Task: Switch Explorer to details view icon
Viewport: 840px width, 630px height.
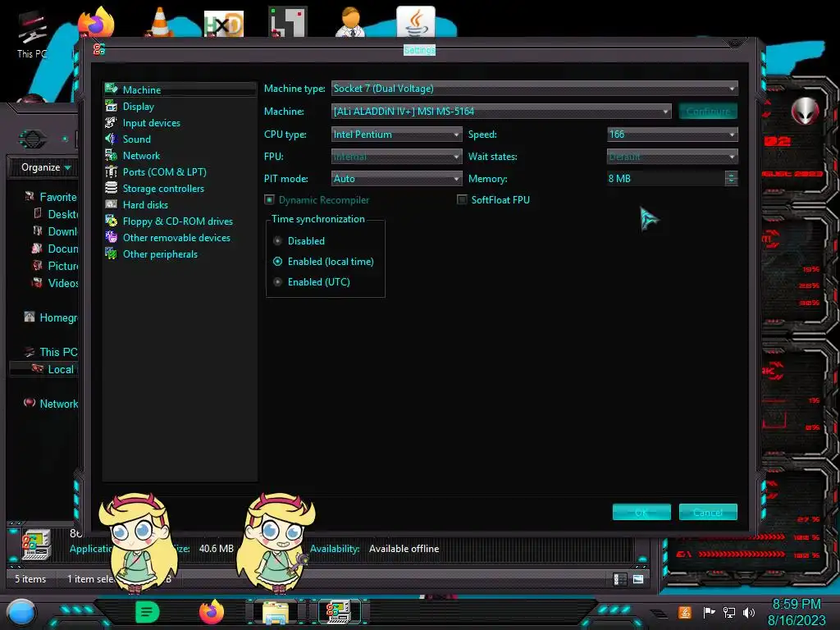Action: pyautogui.click(x=620, y=579)
